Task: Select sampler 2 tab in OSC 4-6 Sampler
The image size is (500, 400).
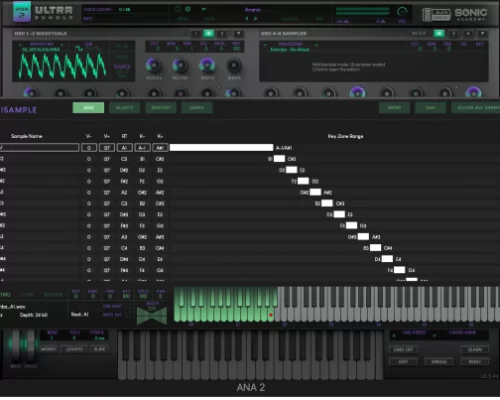Action: pyautogui.click(x=454, y=34)
